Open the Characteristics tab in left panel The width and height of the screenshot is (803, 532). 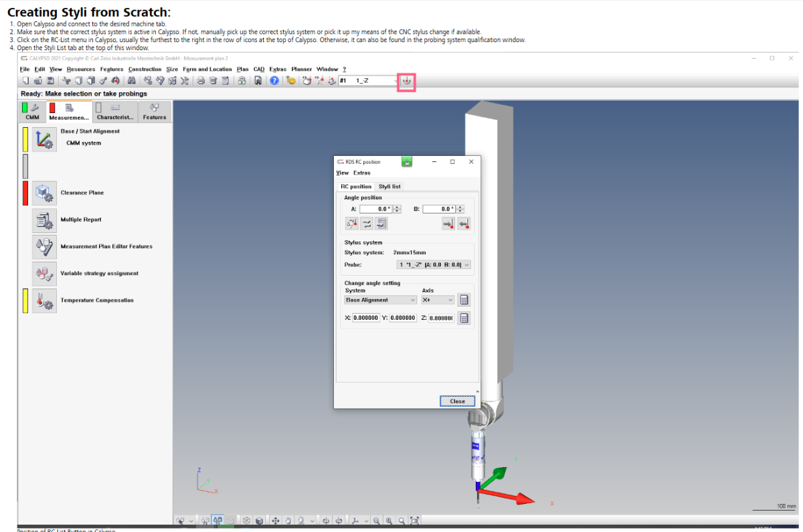click(115, 112)
